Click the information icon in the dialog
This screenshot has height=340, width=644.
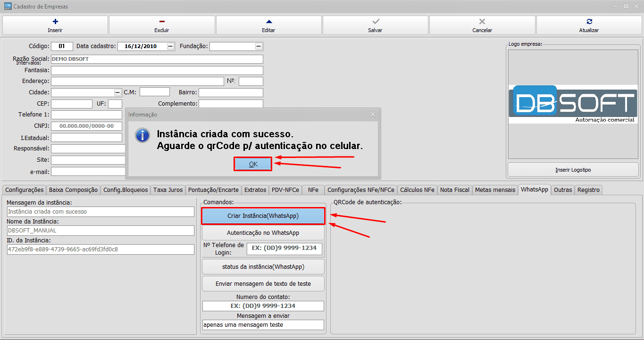tap(142, 136)
